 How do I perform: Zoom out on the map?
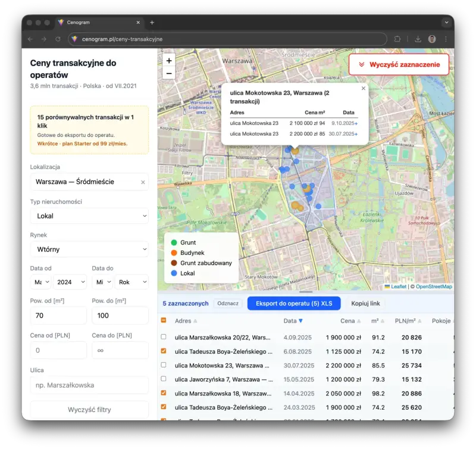coord(169,73)
